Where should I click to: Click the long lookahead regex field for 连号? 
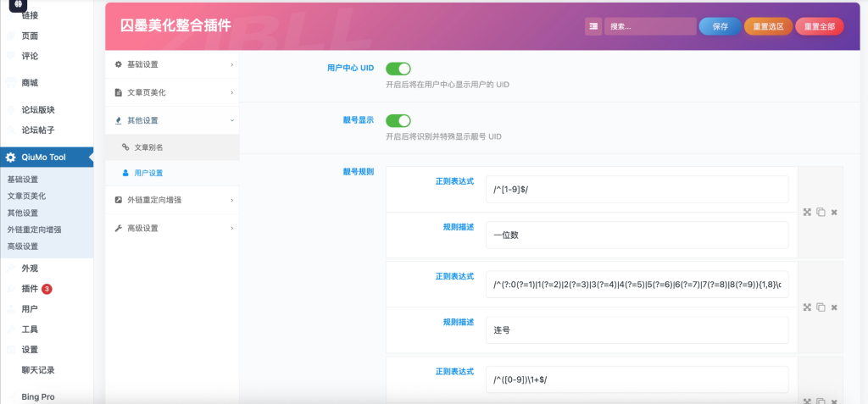pyautogui.click(x=637, y=285)
